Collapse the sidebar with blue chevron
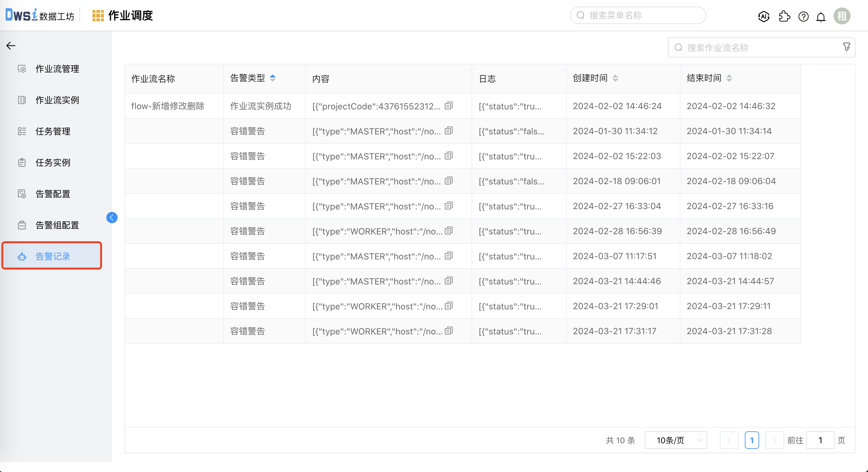This screenshot has width=868, height=472. (112, 218)
